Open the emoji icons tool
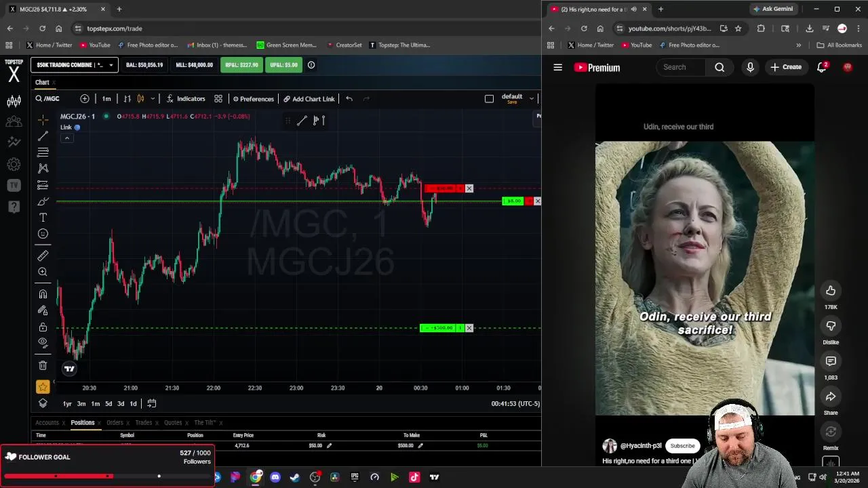This screenshot has height=488, width=868. [43, 234]
